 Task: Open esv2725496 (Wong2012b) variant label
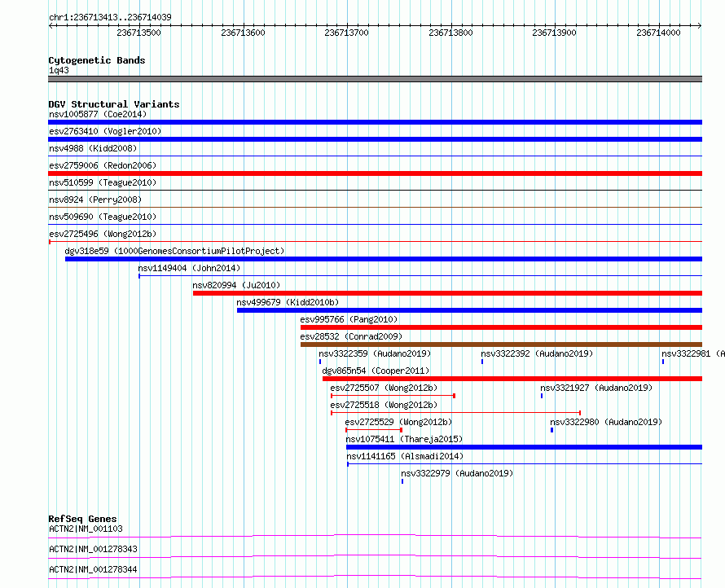point(103,234)
